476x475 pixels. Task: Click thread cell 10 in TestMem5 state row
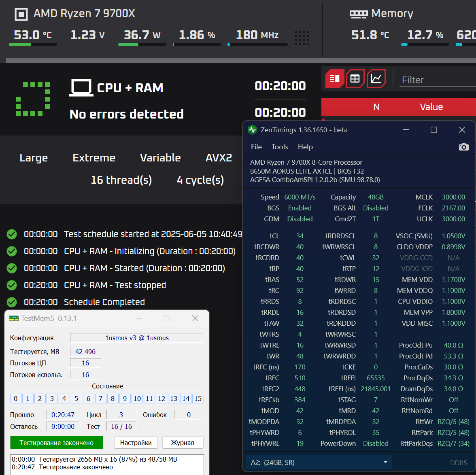(x=137, y=399)
